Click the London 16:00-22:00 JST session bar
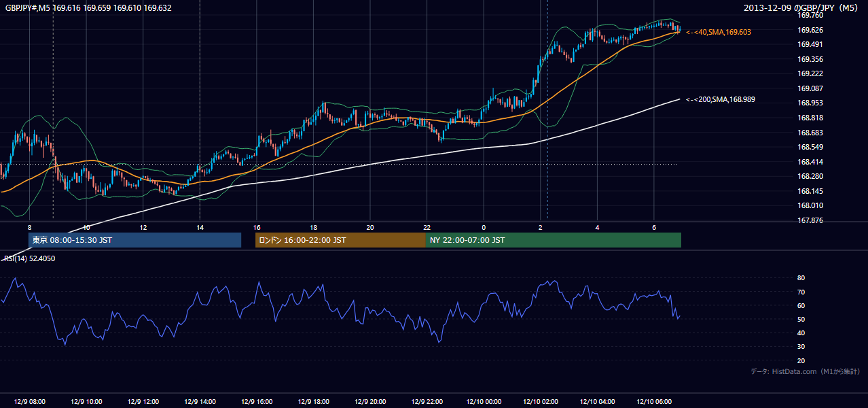The height and width of the screenshot is (408, 868). point(340,240)
